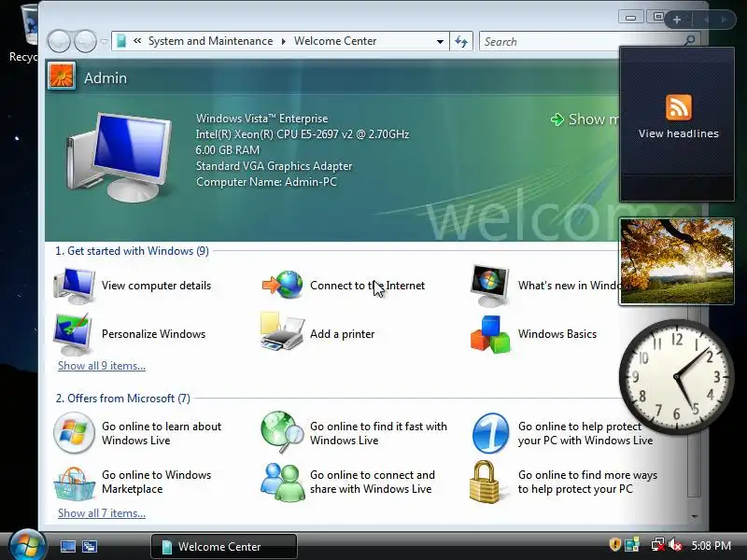The image size is (747, 560).
Task: Open recent pages dropdown next to Forward
Action: (x=105, y=41)
